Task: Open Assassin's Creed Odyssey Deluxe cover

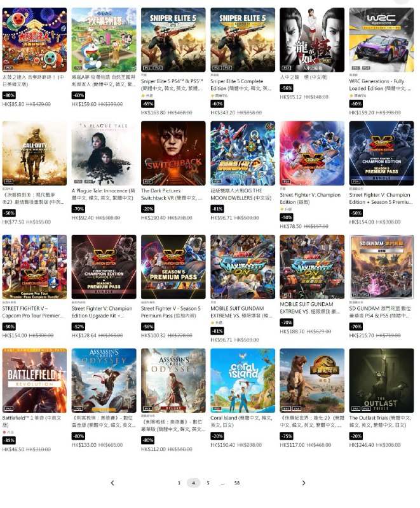Action: pos(173,380)
